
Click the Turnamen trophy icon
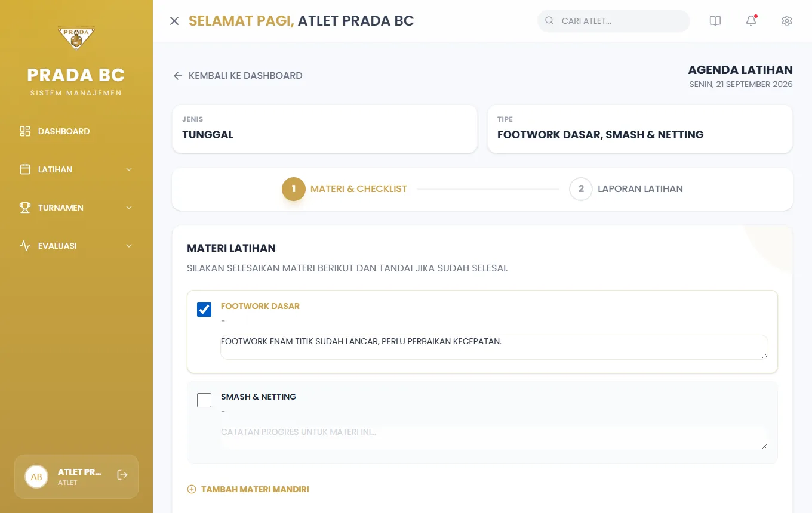[x=25, y=208]
